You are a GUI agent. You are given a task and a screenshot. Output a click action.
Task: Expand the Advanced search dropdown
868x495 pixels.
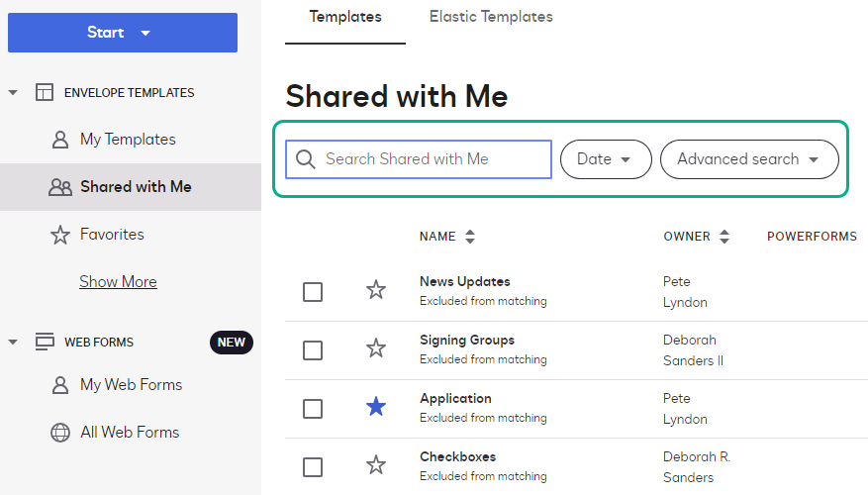coord(748,159)
